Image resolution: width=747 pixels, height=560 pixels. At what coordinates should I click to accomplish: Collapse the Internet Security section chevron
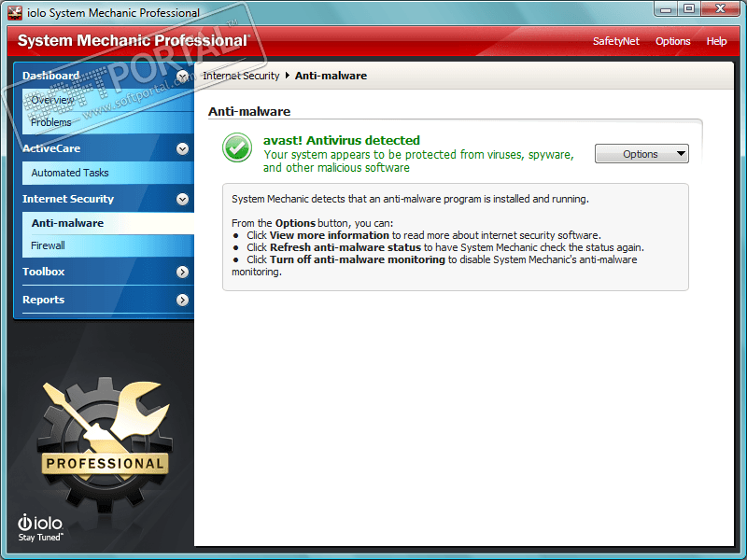(182, 199)
